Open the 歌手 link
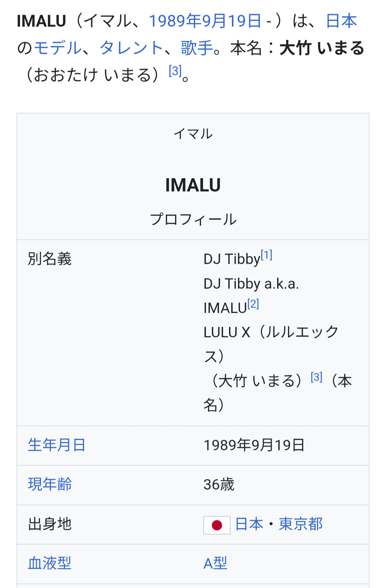 [x=197, y=48]
